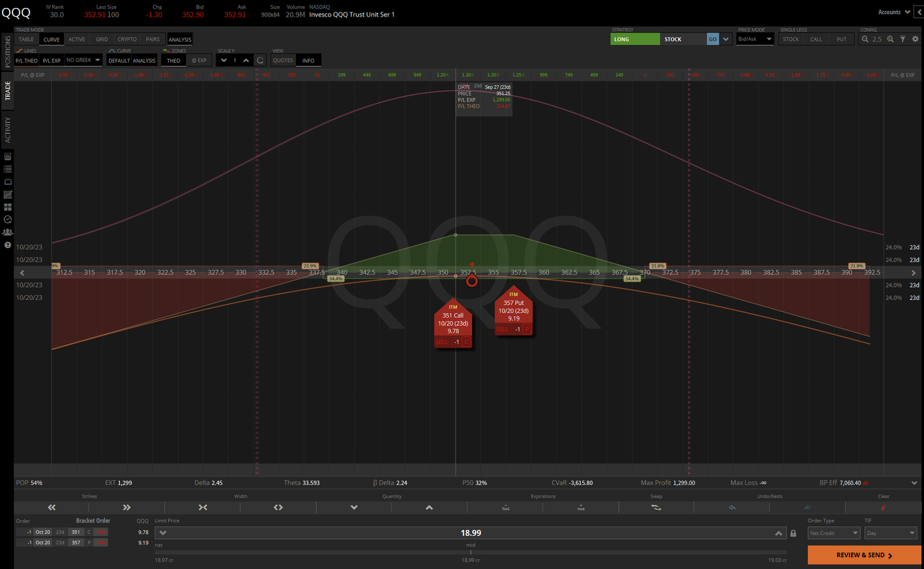Image resolution: width=924 pixels, height=569 pixels.
Task: Move expirations earlier with minus time
Action: pyautogui.click(x=506, y=507)
